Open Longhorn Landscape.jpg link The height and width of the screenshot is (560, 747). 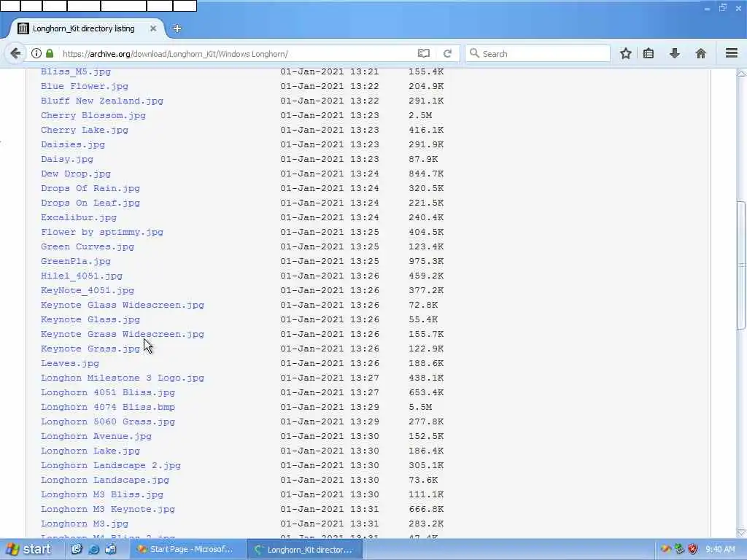(x=105, y=480)
